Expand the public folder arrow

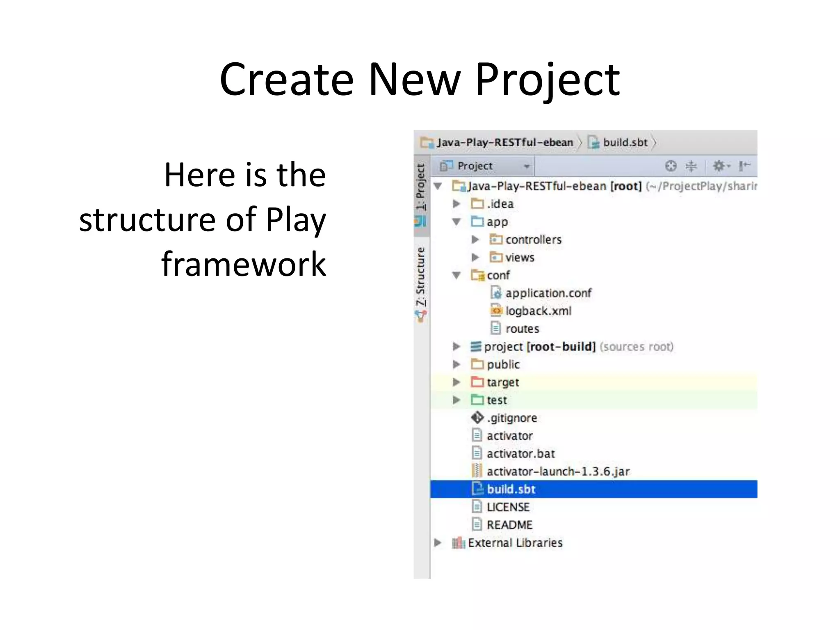coord(456,364)
